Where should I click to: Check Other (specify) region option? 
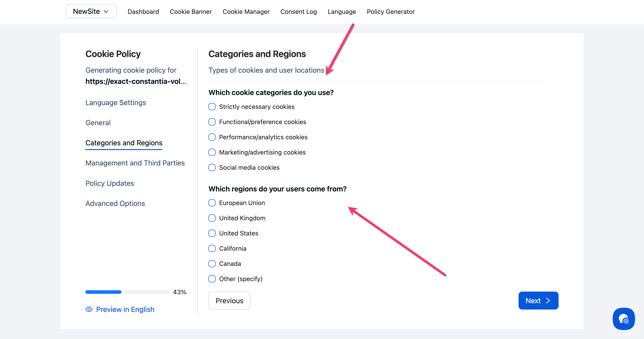(212, 279)
